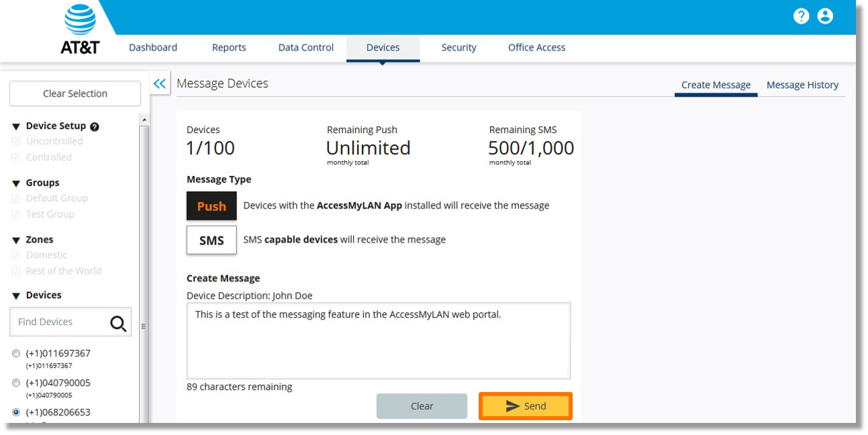The image size is (868, 435).
Task: Click the '1/100' devices count
Action: 211,148
